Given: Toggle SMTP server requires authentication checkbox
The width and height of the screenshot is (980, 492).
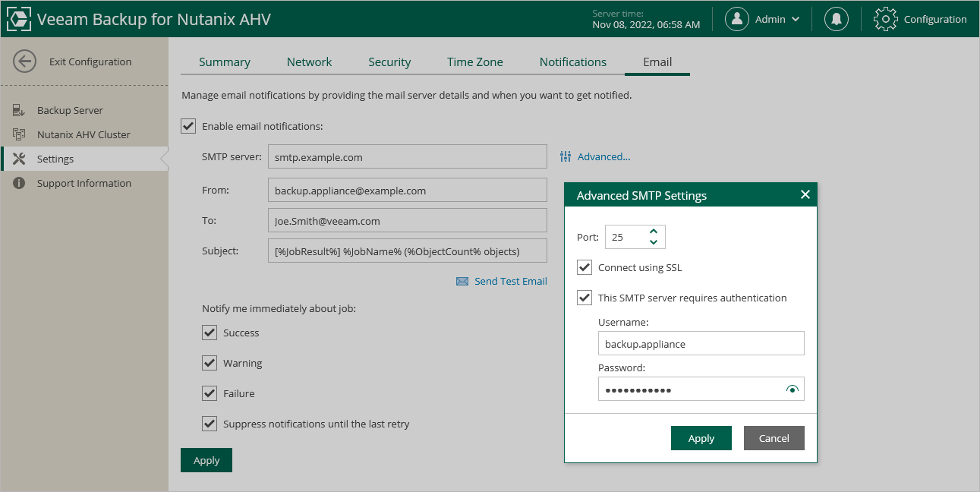Looking at the screenshot, I should (585, 298).
